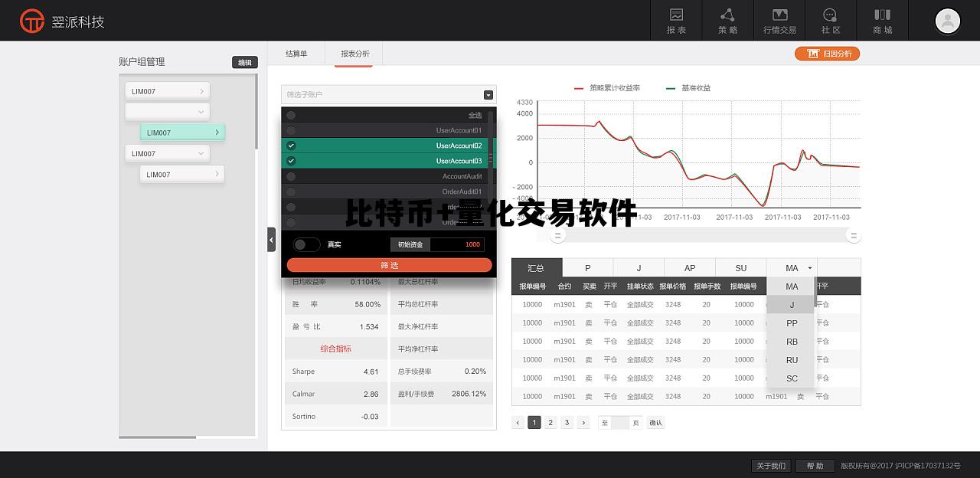Select RB from the contract dropdown list

(792, 342)
